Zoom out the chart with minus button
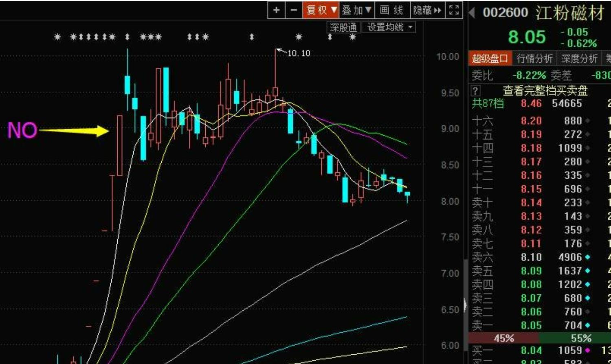The image size is (611, 364). coord(294,10)
